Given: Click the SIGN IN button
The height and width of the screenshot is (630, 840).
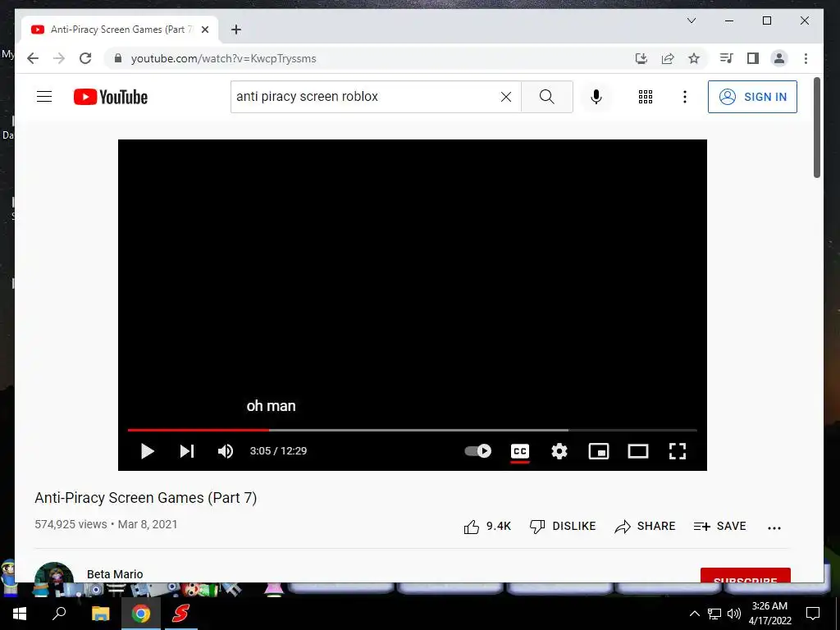Looking at the screenshot, I should (752, 97).
